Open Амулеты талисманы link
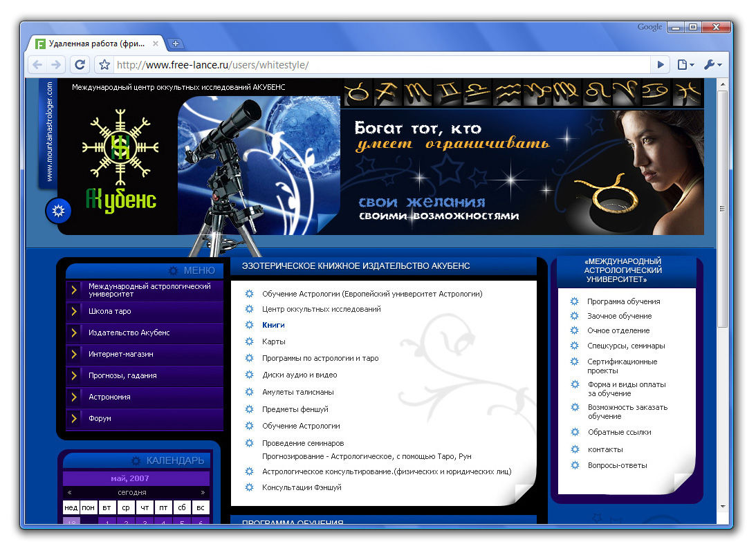The height and width of the screenshot is (553, 756). pos(297,392)
